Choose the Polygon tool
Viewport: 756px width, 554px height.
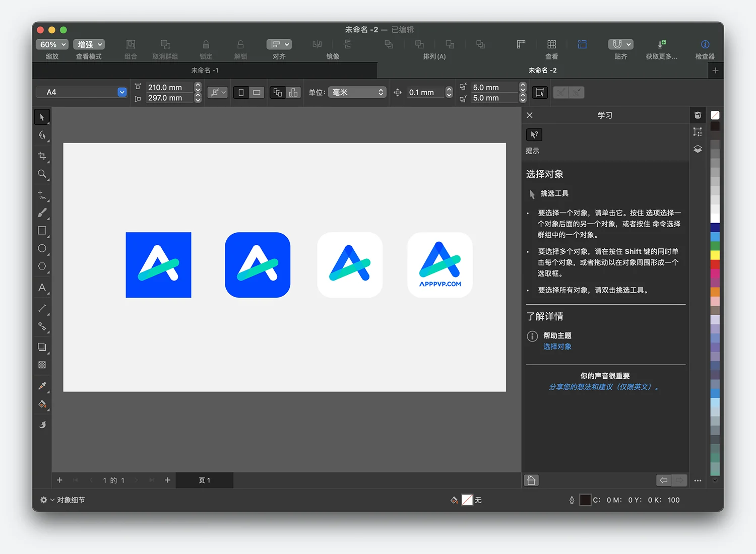point(42,266)
